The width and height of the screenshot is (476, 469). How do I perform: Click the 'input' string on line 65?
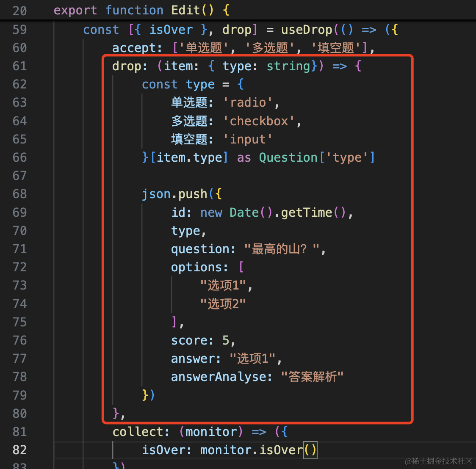[248, 139]
